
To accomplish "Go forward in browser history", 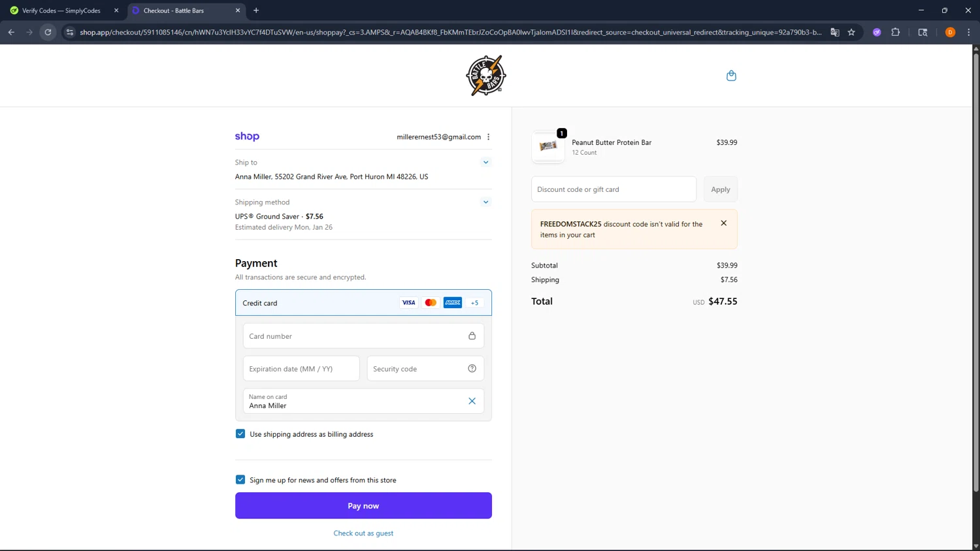I will click(x=29, y=32).
